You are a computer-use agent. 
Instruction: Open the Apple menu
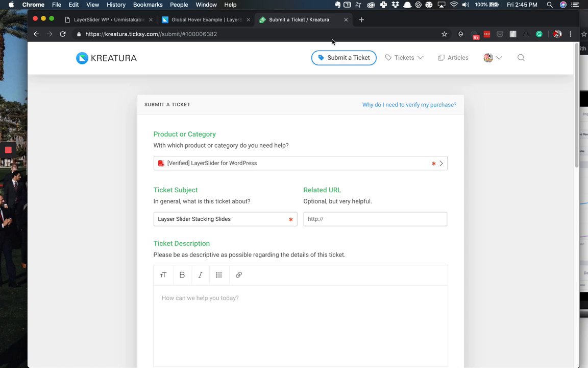click(11, 5)
